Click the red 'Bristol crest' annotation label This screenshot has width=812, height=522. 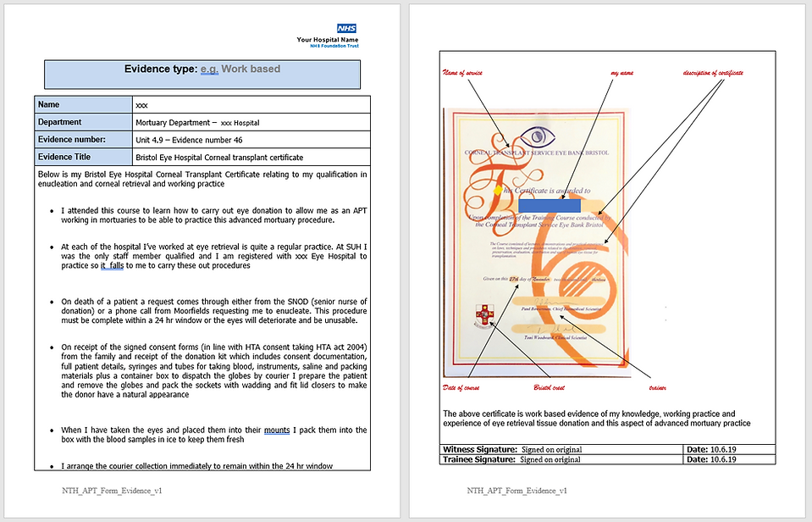549,388
